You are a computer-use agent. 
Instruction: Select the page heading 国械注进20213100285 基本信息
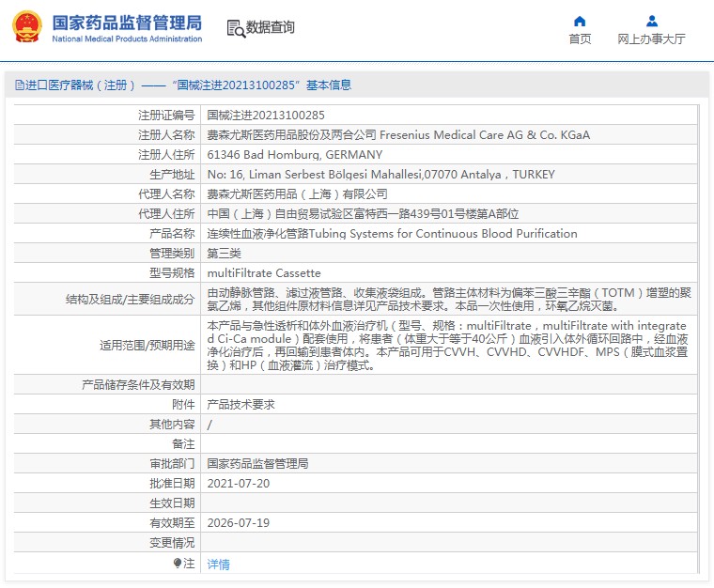(x=264, y=85)
